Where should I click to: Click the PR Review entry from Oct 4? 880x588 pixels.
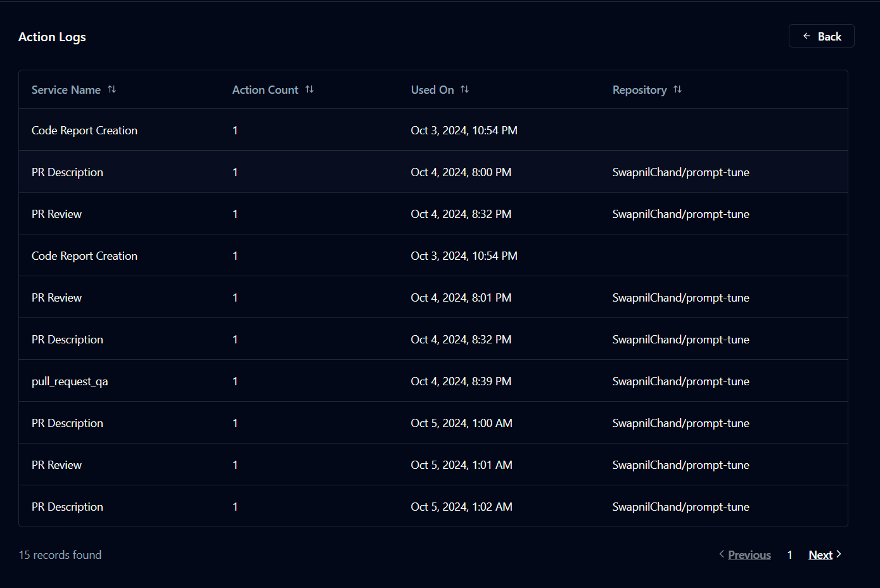click(56, 214)
